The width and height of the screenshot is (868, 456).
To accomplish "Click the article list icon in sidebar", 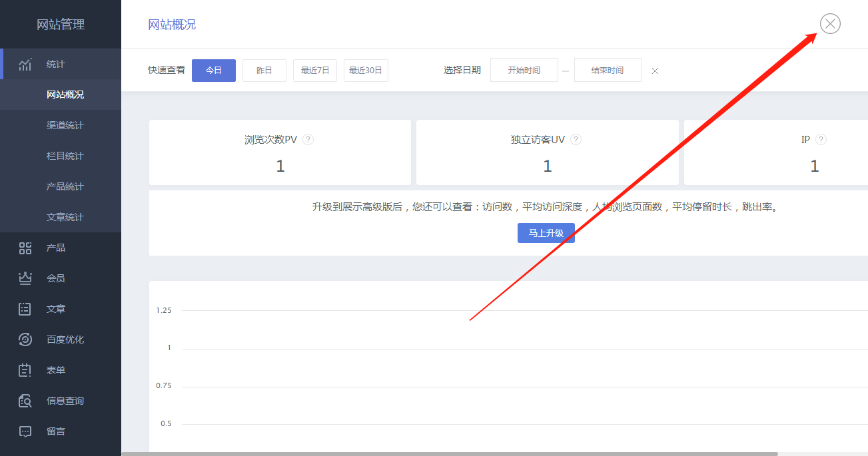I will tap(25, 309).
